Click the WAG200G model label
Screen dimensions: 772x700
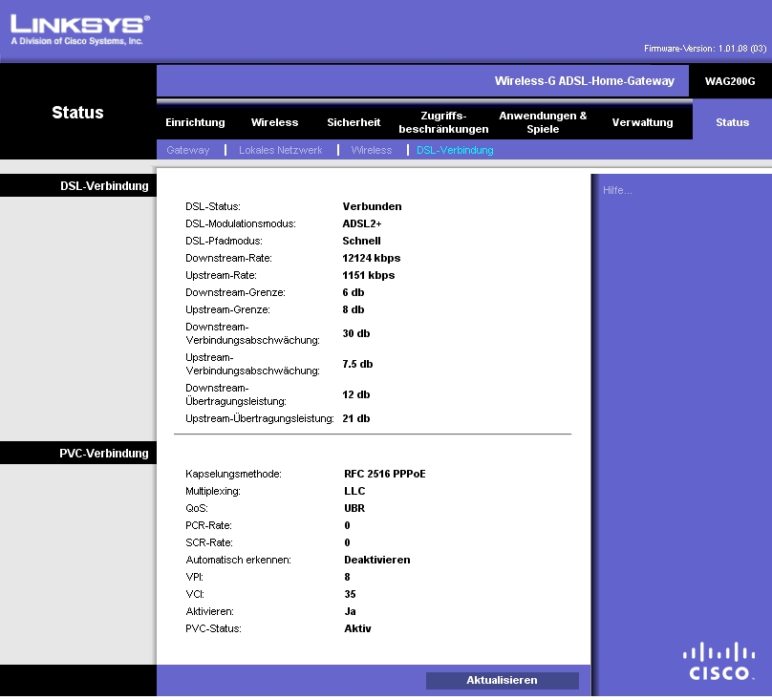(x=730, y=81)
